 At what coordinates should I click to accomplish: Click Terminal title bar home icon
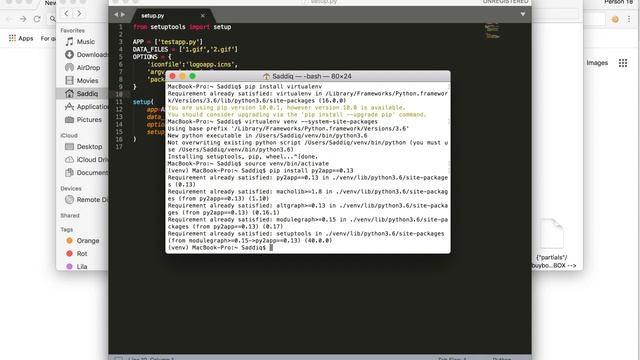click(267, 76)
